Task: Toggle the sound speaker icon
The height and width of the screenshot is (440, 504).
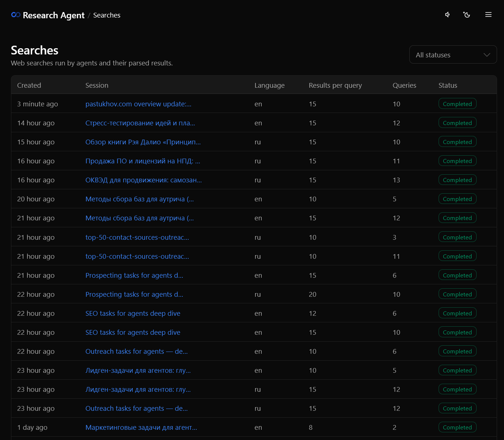Action: pos(447,15)
